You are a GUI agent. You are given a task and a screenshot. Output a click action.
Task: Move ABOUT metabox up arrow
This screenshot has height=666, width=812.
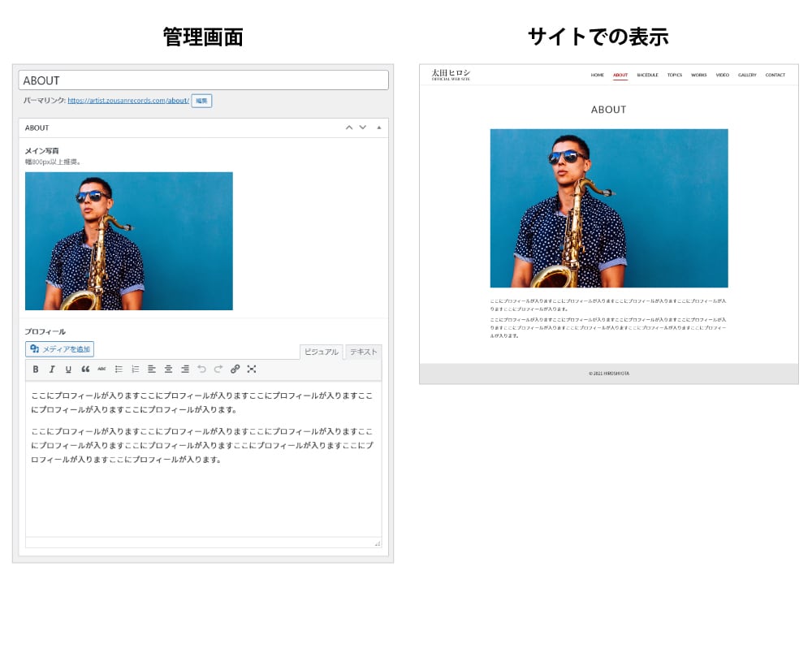click(349, 128)
